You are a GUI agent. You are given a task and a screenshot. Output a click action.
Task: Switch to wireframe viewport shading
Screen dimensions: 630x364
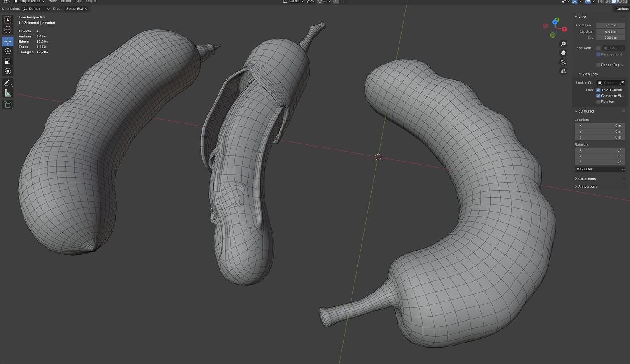[608, 2]
